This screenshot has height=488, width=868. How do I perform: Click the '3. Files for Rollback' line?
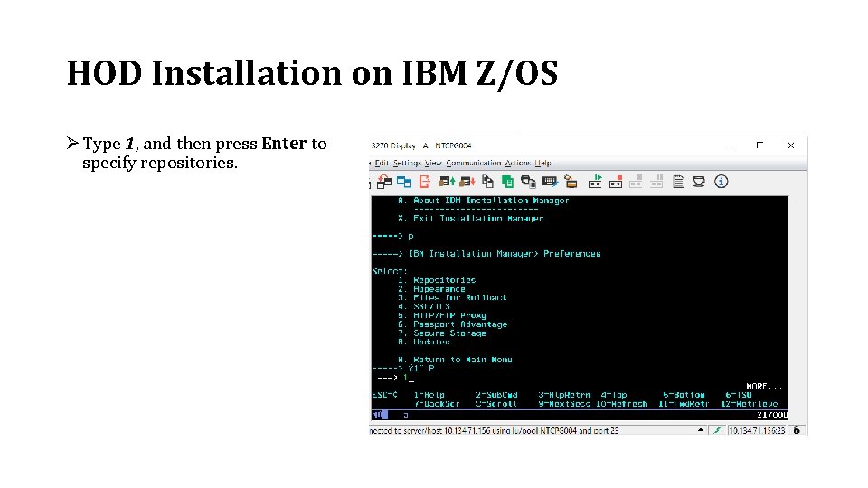point(452,297)
